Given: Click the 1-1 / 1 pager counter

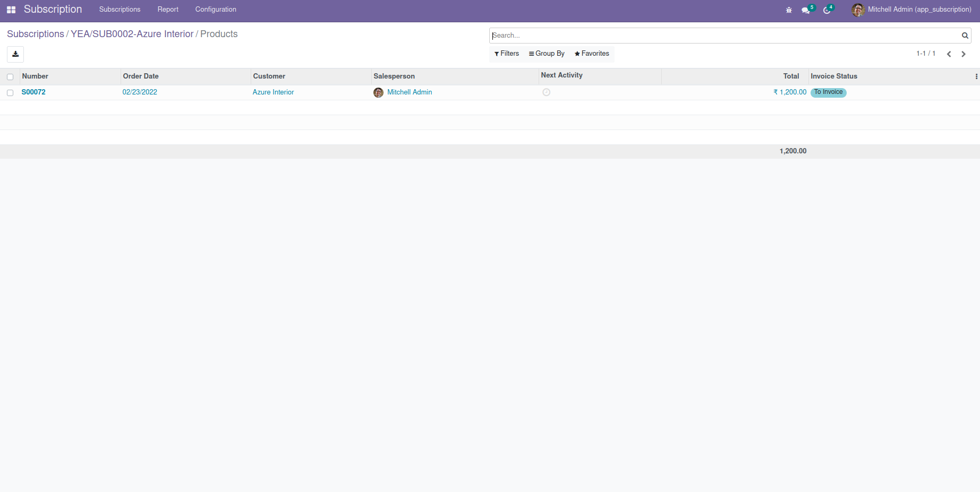Looking at the screenshot, I should pyautogui.click(x=926, y=54).
